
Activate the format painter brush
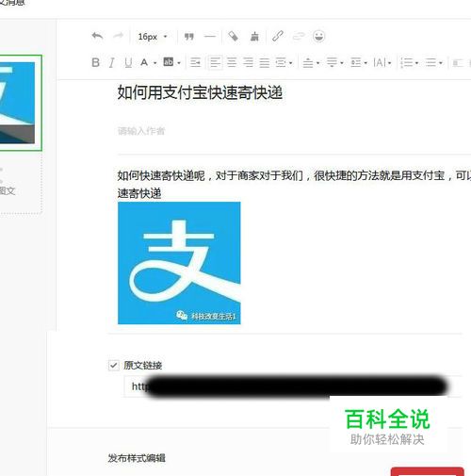tap(254, 37)
